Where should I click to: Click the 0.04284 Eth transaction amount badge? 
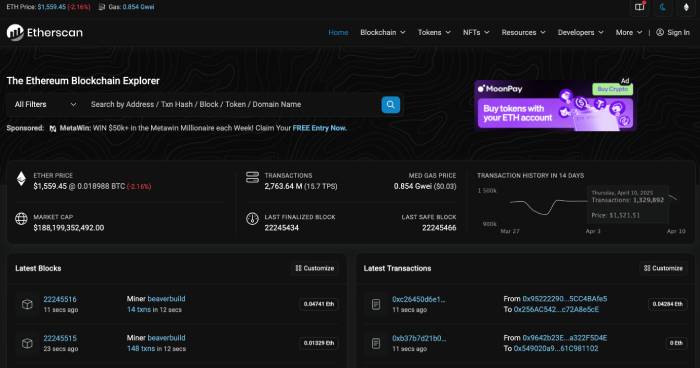coord(667,304)
